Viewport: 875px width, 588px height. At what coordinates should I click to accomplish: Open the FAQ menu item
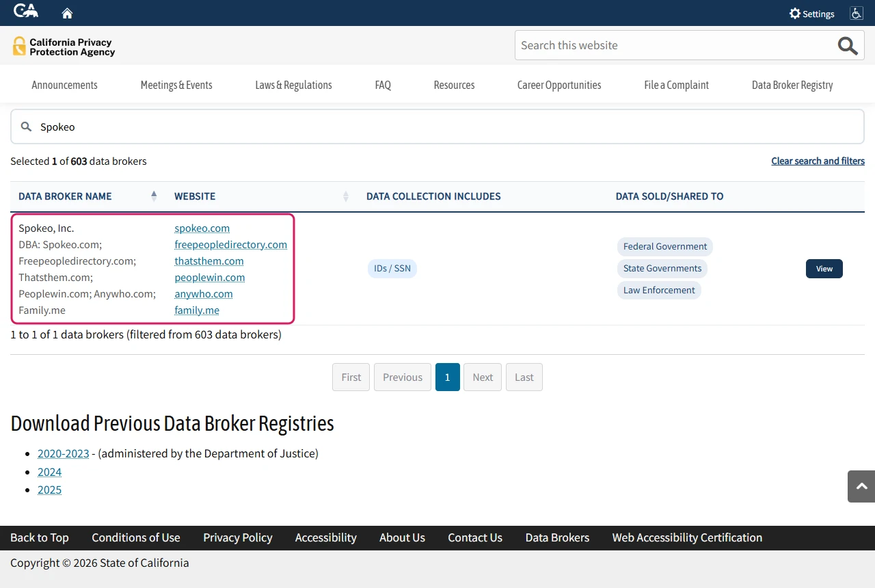[x=383, y=85]
